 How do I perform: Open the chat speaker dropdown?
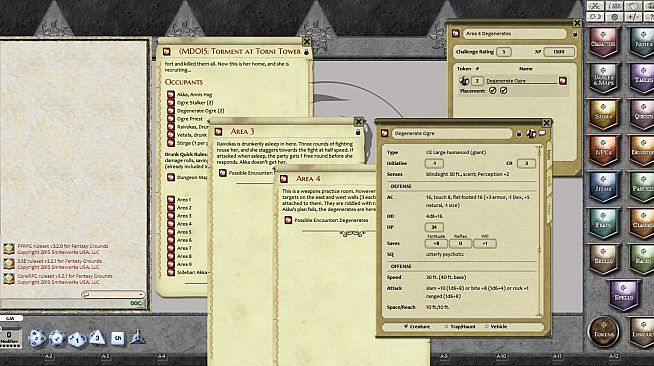[x=113, y=294]
